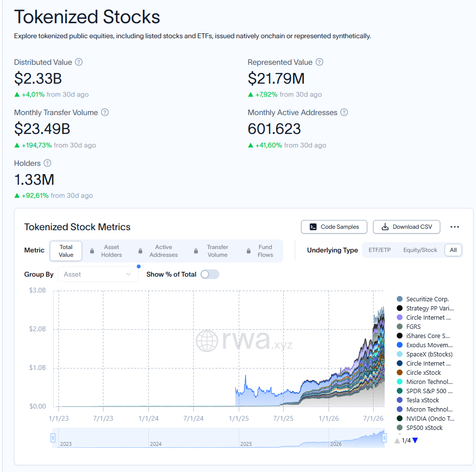Viewport: 476px width, 472px height.
Task: Go to the previous legend page arrow
Action: [397, 441]
